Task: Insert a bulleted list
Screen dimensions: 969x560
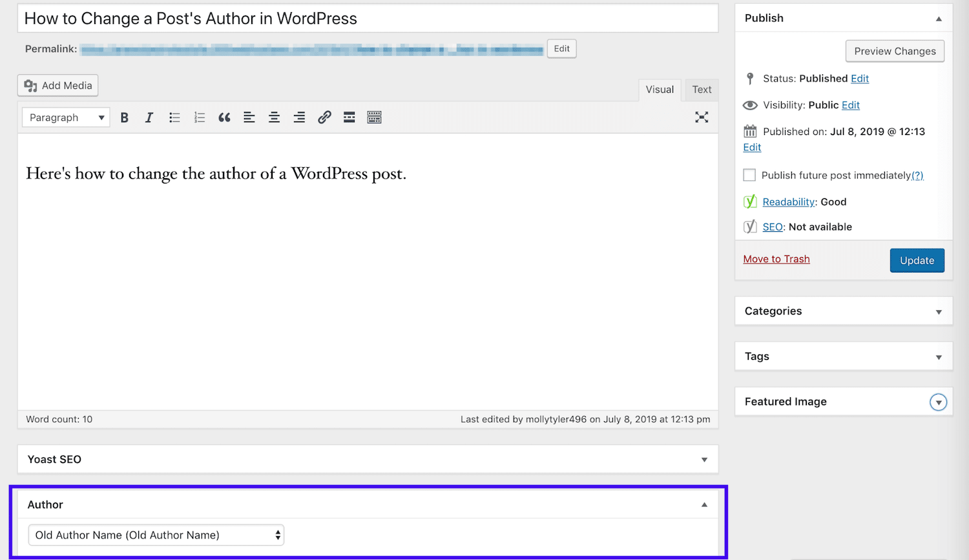Action: [174, 117]
